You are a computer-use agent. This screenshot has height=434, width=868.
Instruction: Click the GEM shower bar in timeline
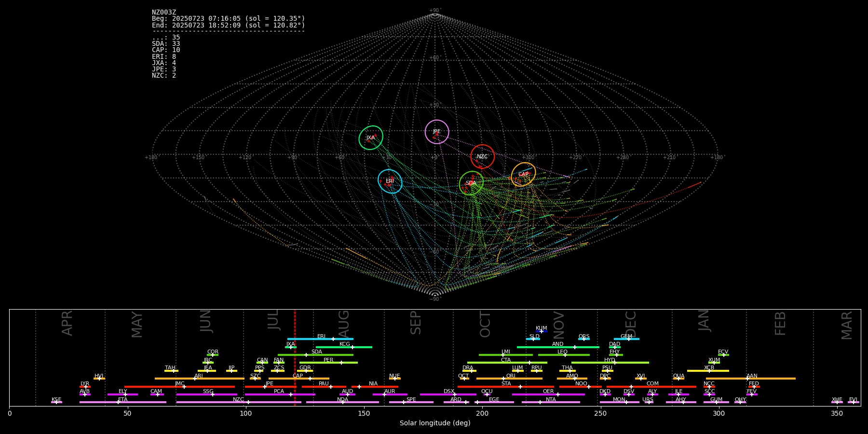626,339
